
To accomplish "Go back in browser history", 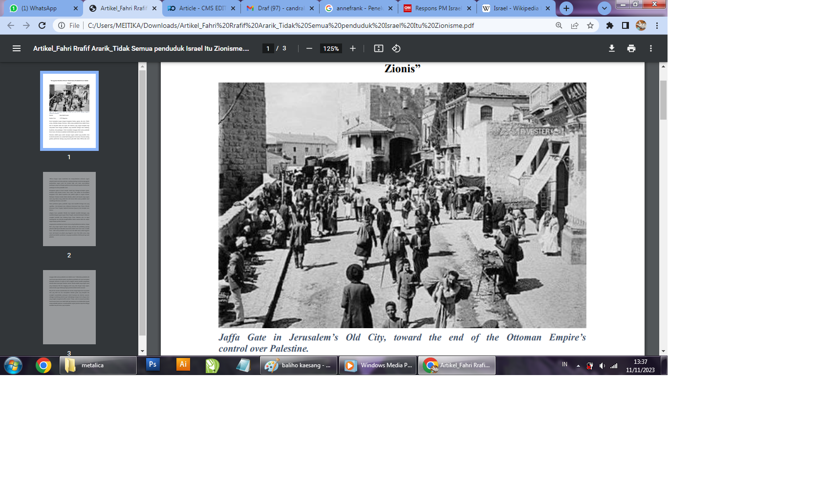I will point(11,25).
